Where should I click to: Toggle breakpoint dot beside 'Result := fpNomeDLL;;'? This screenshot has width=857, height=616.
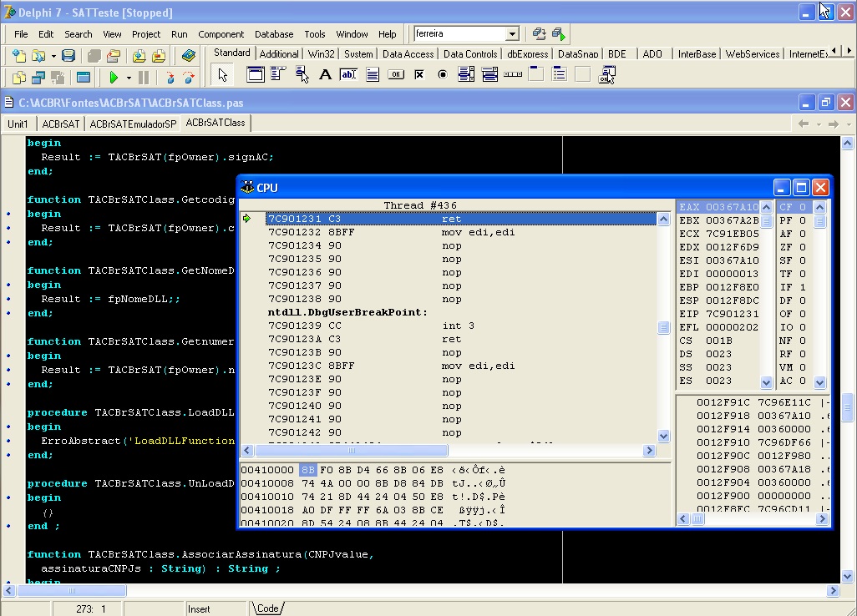[8, 300]
